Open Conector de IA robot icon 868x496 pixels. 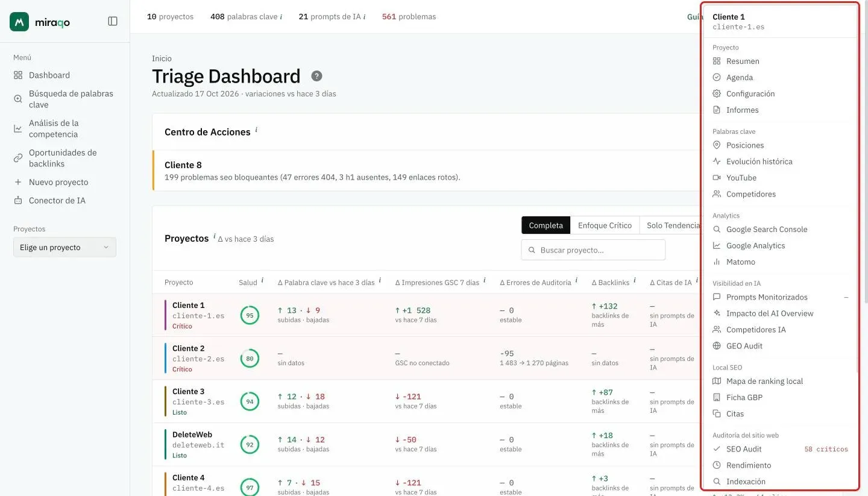(18, 201)
